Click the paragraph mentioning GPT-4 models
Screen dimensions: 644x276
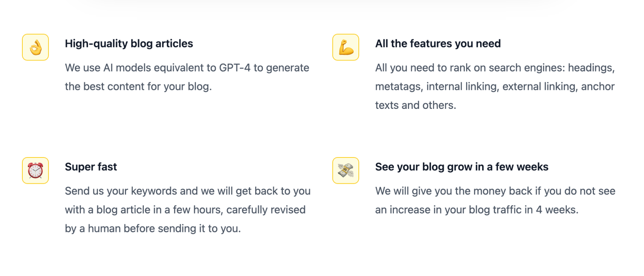(187, 77)
